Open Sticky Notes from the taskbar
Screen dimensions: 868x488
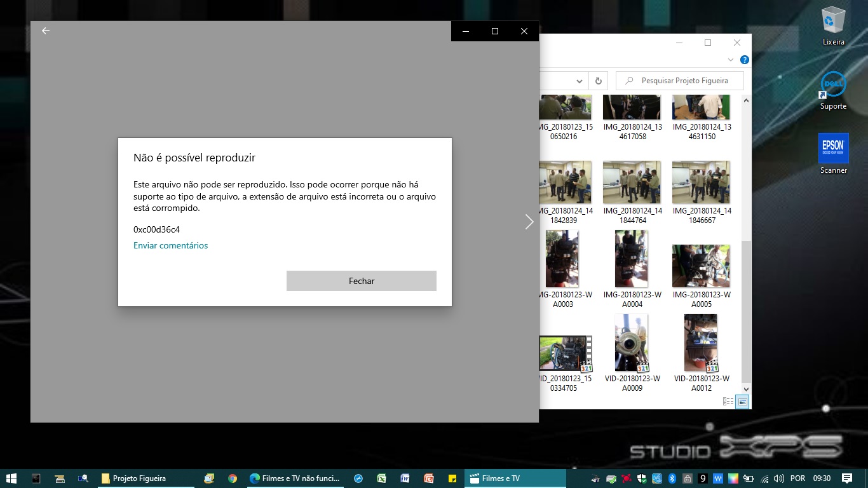click(x=452, y=478)
